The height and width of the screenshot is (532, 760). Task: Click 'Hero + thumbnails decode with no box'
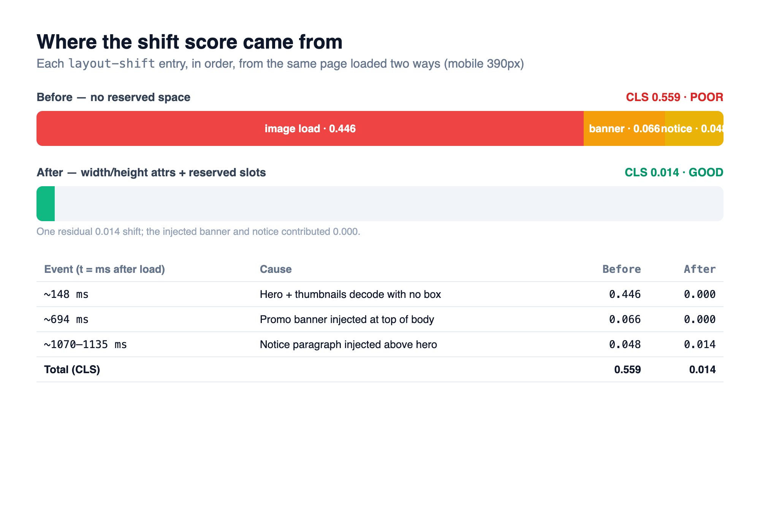(350, 294)
